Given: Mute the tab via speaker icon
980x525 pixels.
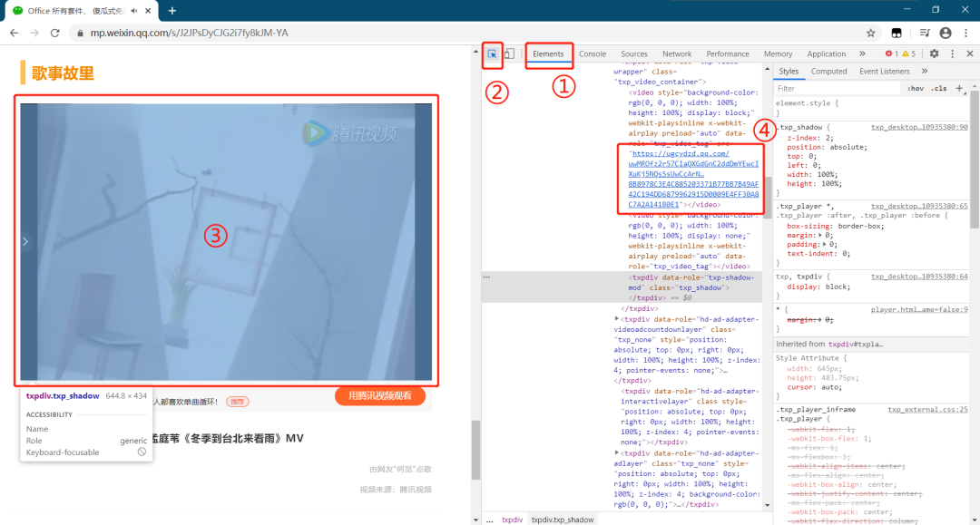Looking at the screenshot, I should click(133, 11).
